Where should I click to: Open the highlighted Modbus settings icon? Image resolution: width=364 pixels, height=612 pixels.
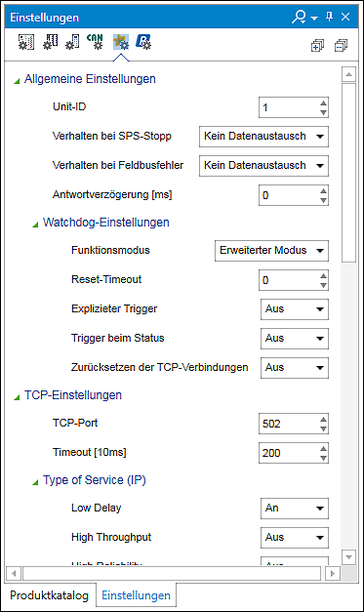[121, 42]
